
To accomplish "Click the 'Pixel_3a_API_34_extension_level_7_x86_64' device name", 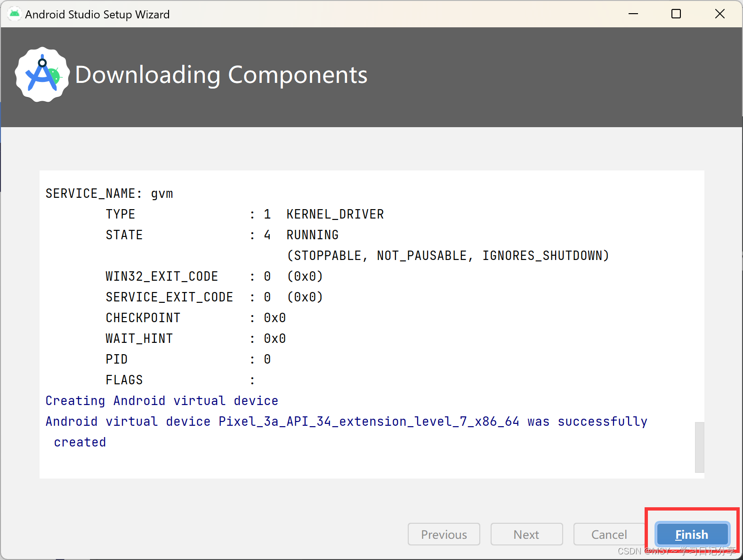I will click(369, 422).
